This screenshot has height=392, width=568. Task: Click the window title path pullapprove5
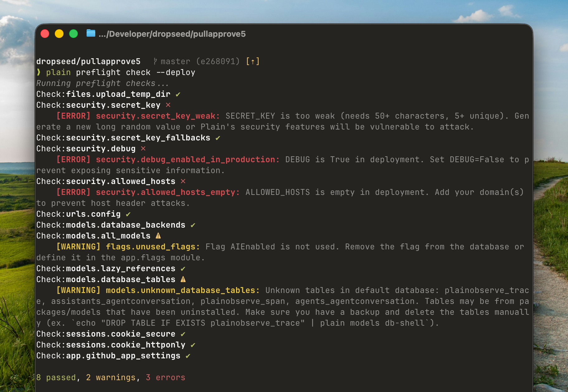point(172,34)
